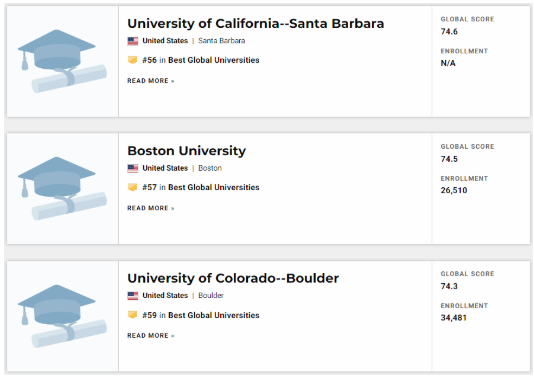Select READ MORE under Boston University

[151, 208]
